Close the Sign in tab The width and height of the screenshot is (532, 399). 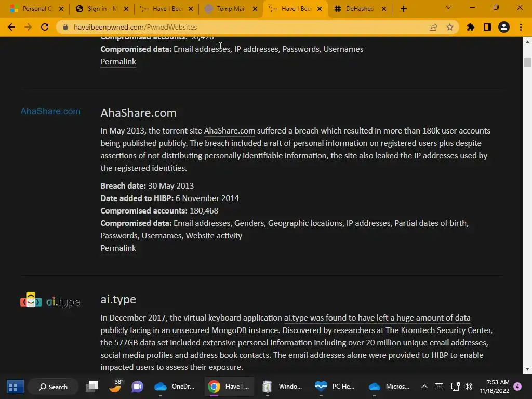[x=126, y=9]
